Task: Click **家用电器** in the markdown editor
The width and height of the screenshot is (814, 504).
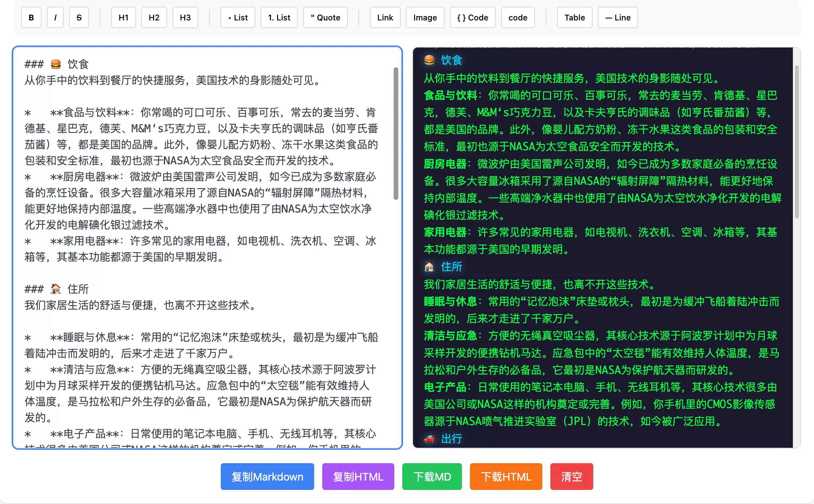Action: (85, 241)
